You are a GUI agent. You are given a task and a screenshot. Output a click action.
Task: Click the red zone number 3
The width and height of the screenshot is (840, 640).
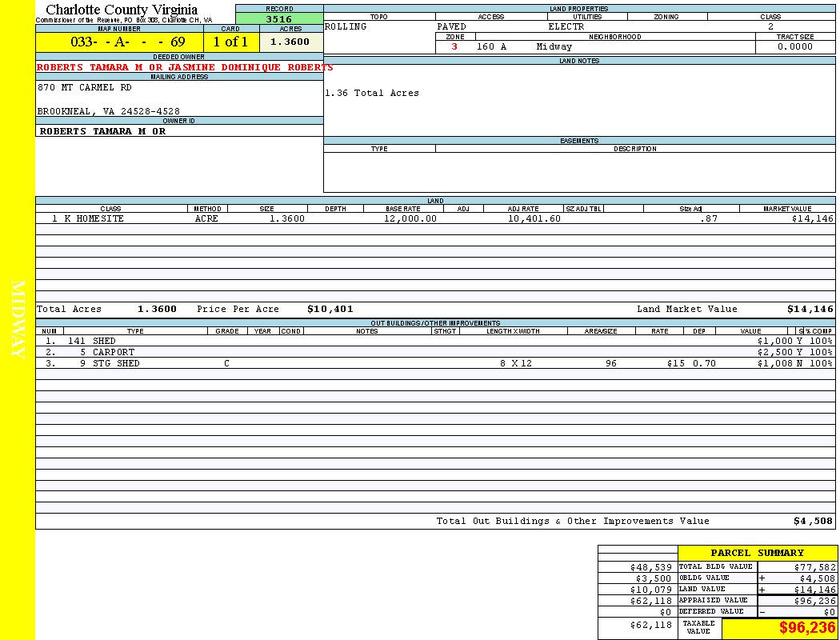point(454,46)
